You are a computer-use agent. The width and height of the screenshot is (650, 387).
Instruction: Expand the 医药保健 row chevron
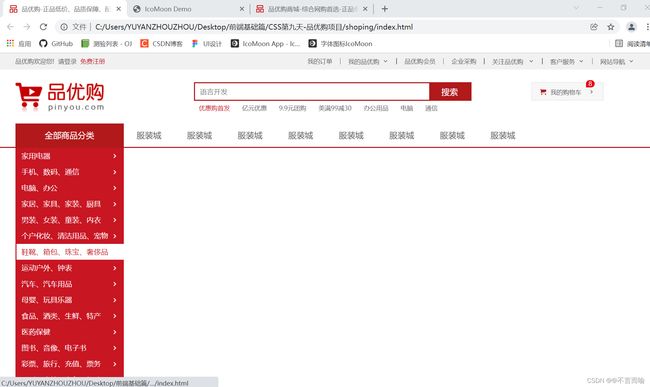pyautogui.click(x=115, y=332)
